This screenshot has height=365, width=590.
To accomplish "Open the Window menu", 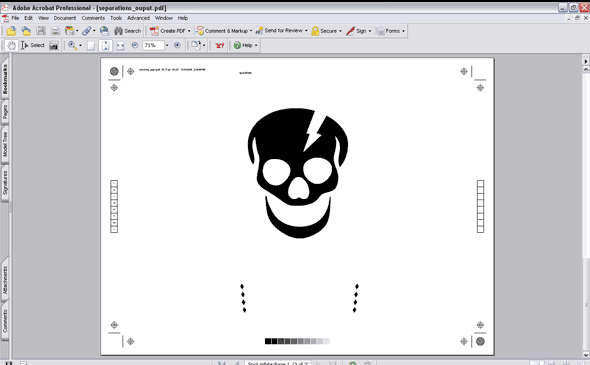I will click(164, 18).
